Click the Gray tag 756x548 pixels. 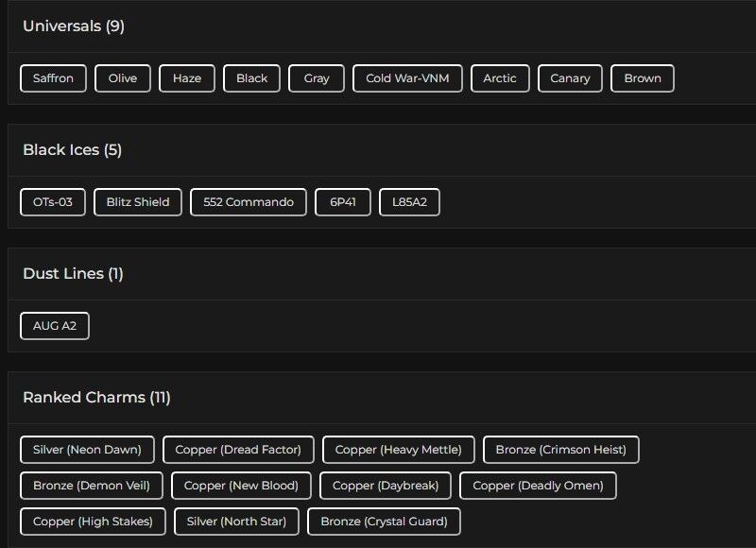[317, 78]
